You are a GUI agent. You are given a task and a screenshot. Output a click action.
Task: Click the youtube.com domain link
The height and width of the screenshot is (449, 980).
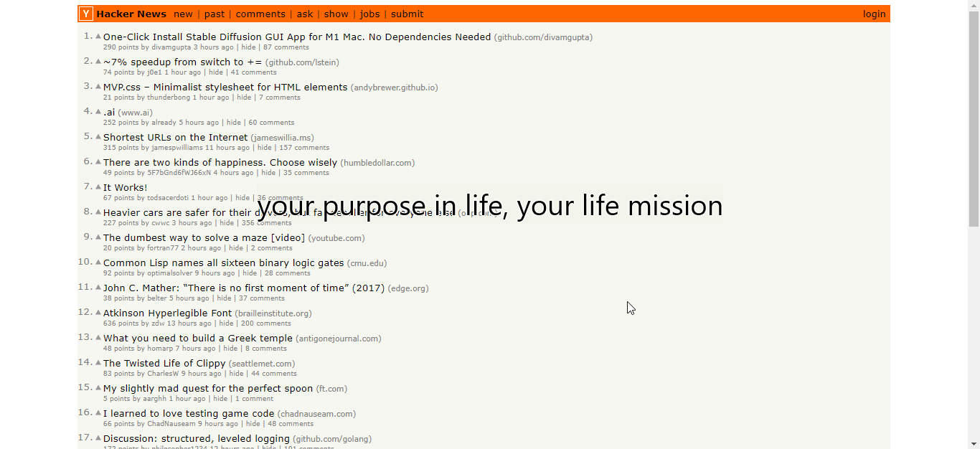(x=336, y=238)
